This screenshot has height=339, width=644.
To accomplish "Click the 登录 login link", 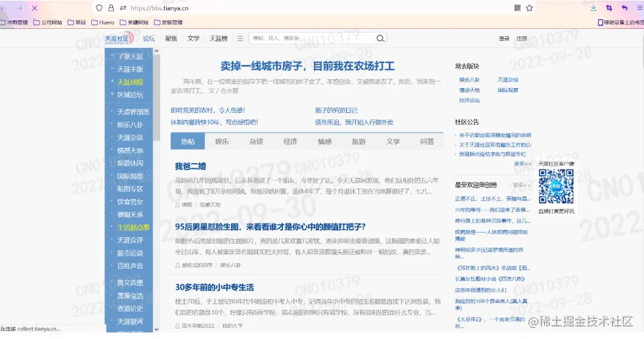I will pyautogui.click(x=504, y=39).
